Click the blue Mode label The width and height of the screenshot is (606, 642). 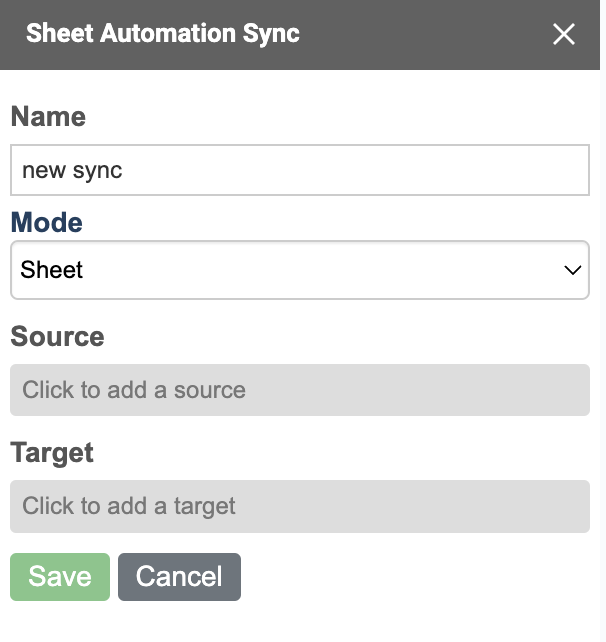click(x=46, y=223)
